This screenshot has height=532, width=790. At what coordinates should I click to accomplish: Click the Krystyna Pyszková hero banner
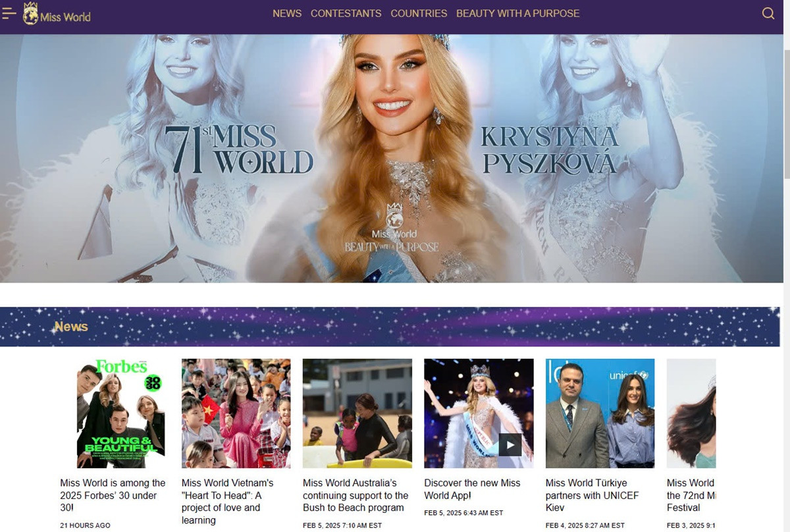click(392, 158)
